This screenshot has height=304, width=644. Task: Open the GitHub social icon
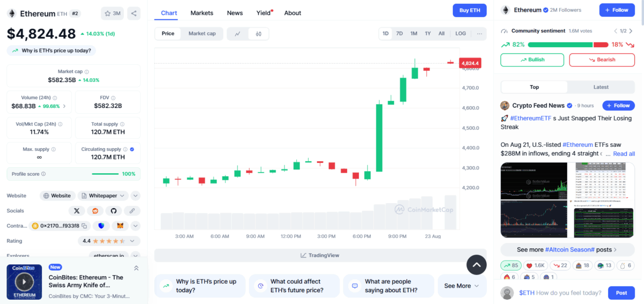tap(113, 211)
